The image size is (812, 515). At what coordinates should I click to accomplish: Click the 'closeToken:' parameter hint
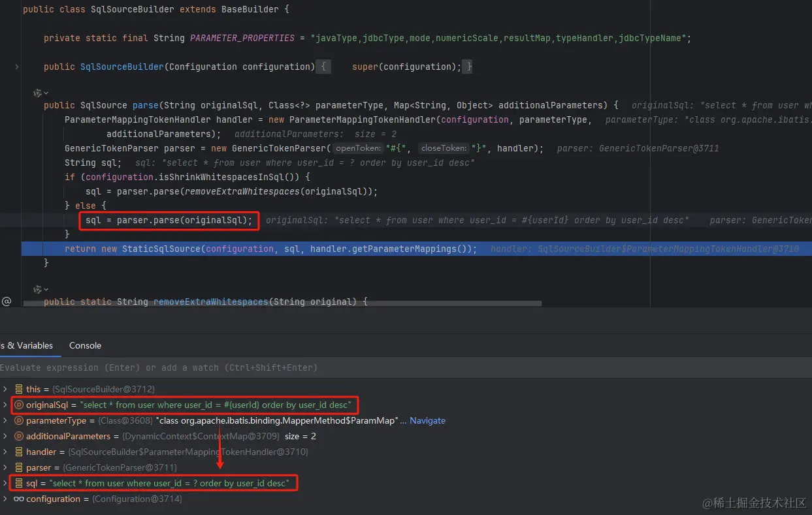point(444,148)
